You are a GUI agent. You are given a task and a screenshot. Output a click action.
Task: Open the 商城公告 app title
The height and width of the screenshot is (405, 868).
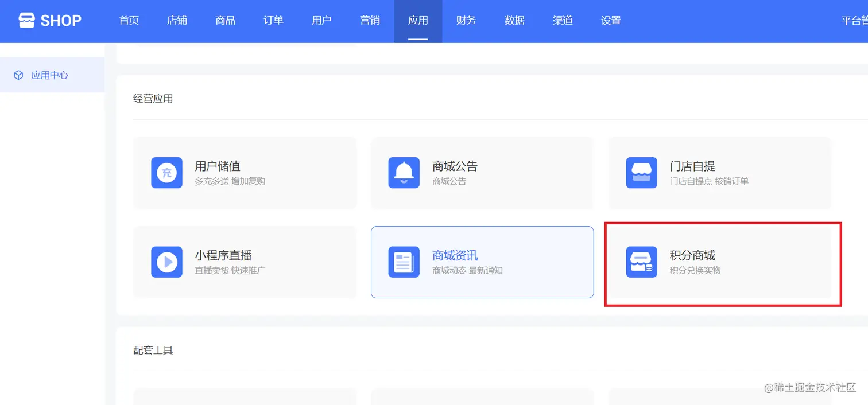[x=455, y=166]
